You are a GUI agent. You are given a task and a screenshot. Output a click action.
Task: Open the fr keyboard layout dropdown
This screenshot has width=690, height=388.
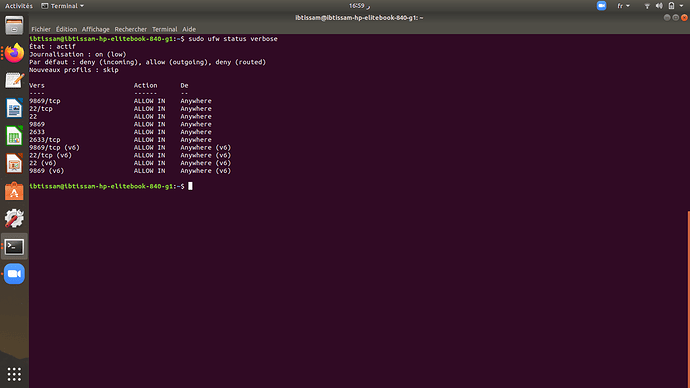tap(623, 6)
